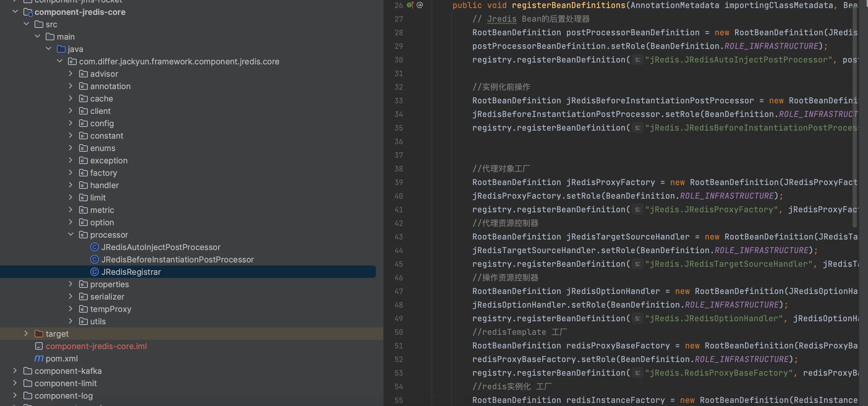Click the processor package icon
Viewport: 868px width, 406px height.
(x=83, y=235)
